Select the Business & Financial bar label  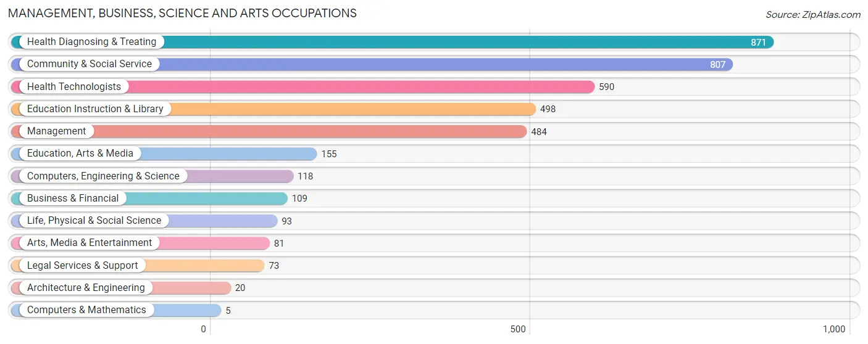coord(73,199)
